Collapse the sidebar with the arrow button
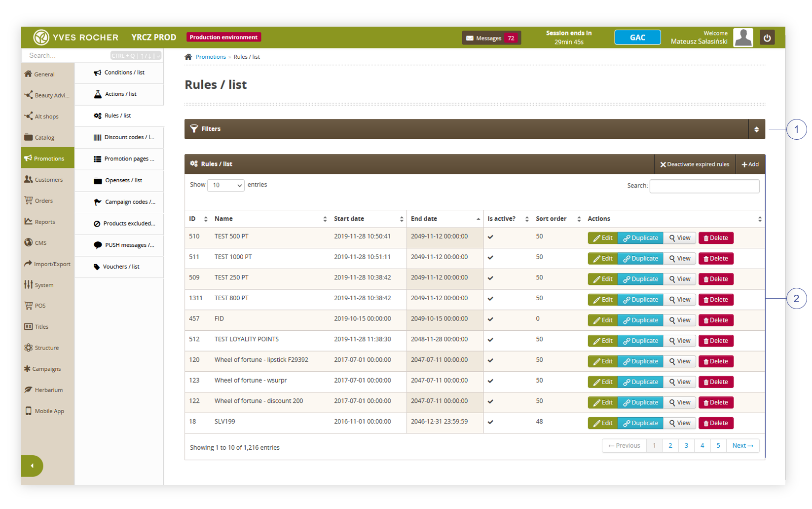812x509 pixels. (x=32, y=466)
